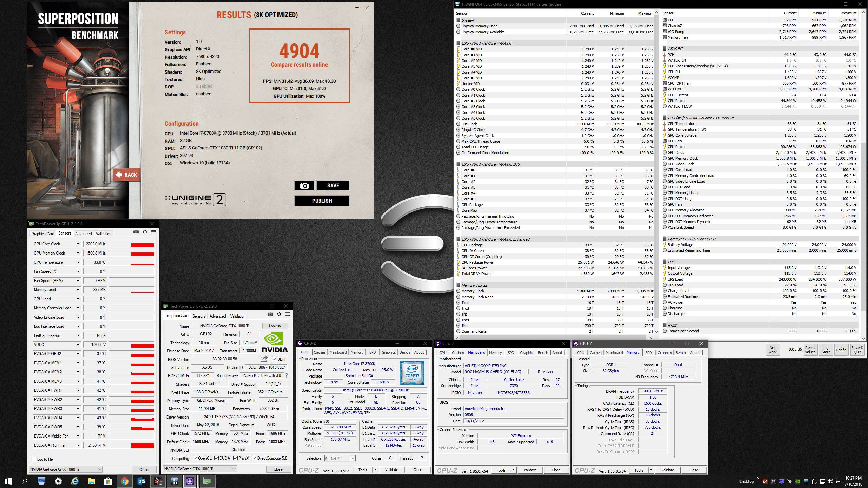Click Validate in CPU-Z Memory window
The height and width of the screenshot is (488, 868).
point(667,470)
